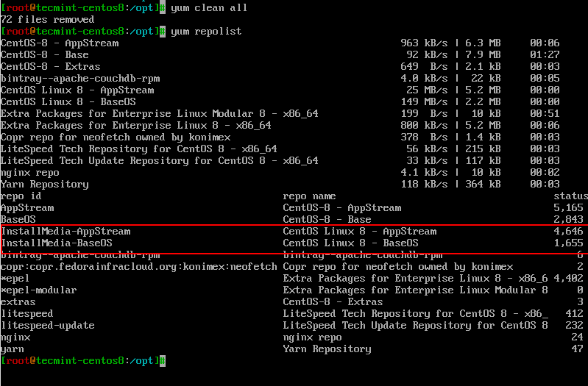Select the "*epel-modular" repo id
The image size is (588, 386).
(x=38, y=290)
